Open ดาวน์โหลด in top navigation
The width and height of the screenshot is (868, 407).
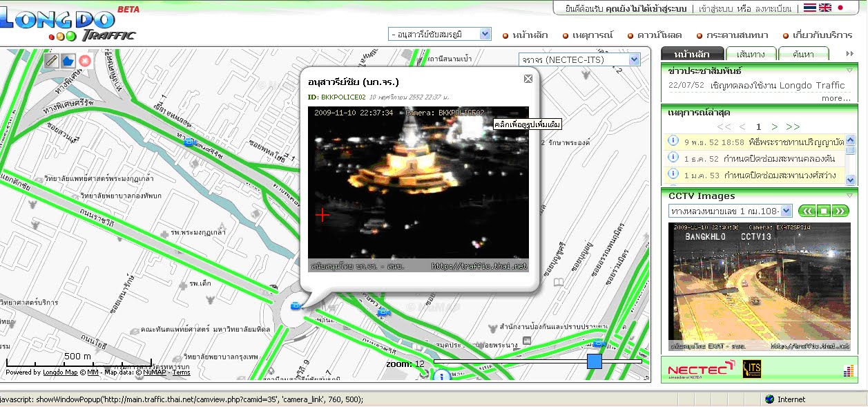coord(659,35)
